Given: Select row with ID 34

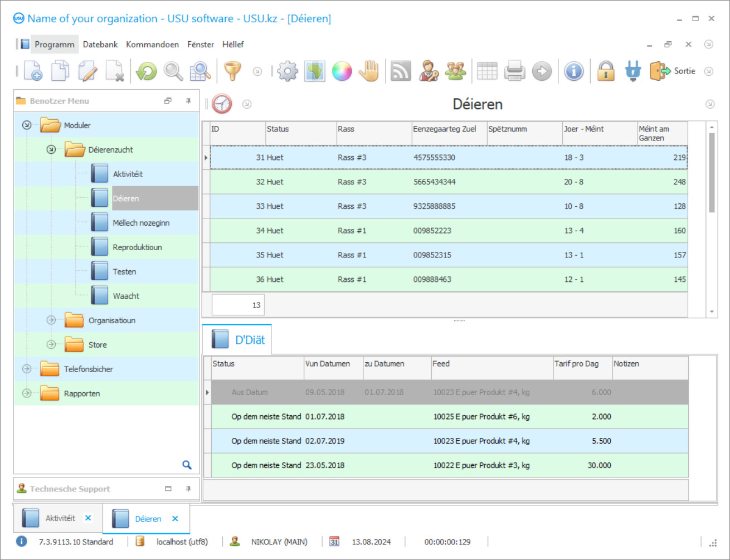Looking at the screenshot, I should [x=449, y=231].
